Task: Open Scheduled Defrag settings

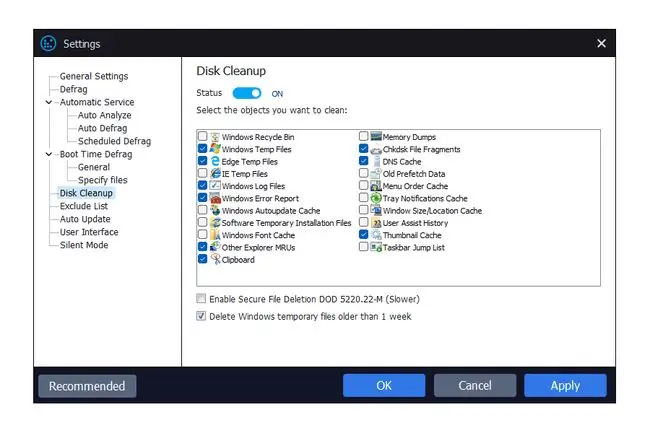Action: click(x=114, y=141)
